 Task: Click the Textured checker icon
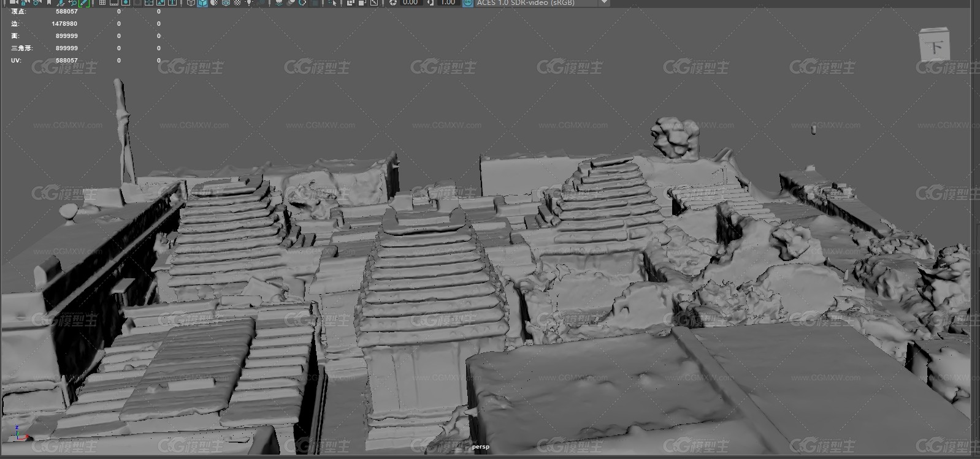point(237,3)
